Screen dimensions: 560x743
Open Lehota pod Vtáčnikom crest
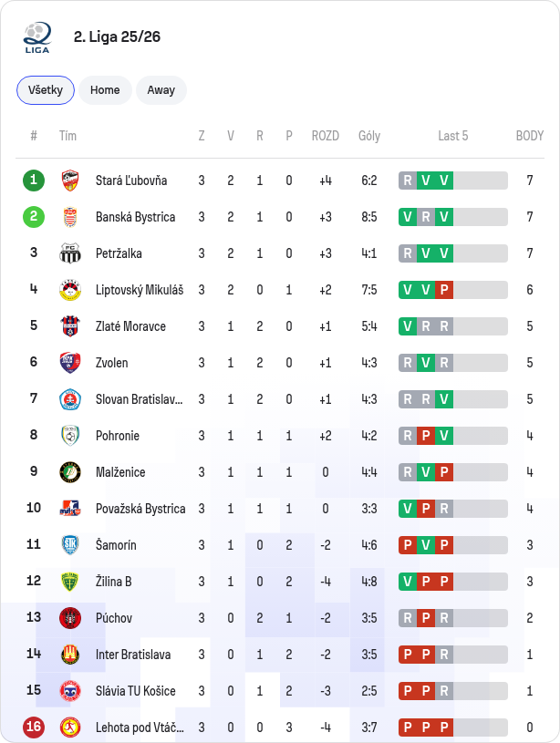tap(70, 728)
